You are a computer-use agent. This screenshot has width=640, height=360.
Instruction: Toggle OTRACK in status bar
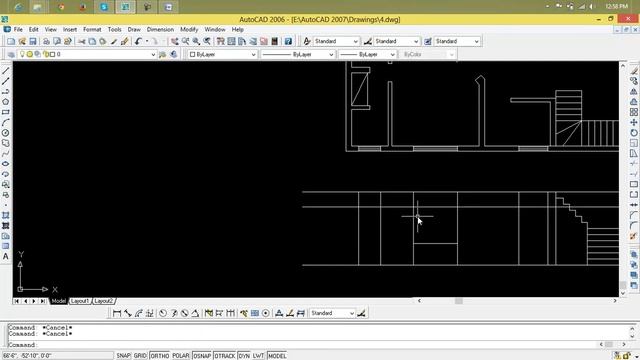[x=224, y=356]
